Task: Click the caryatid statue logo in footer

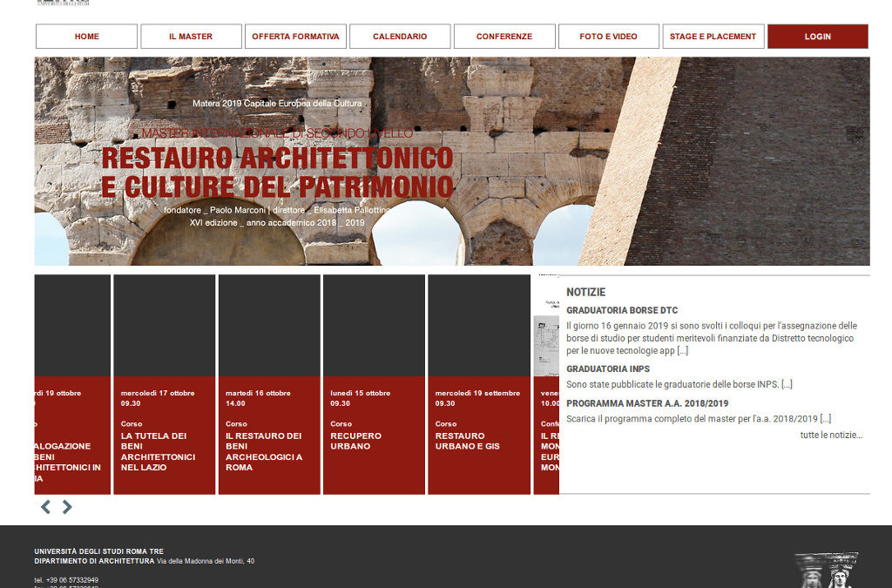Action: coord(826,570)
